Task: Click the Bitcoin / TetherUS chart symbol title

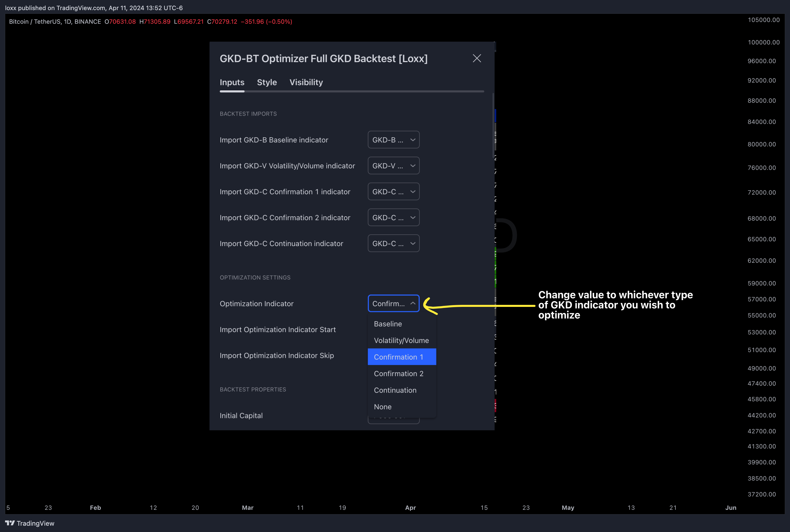Action: pos(55,22)
